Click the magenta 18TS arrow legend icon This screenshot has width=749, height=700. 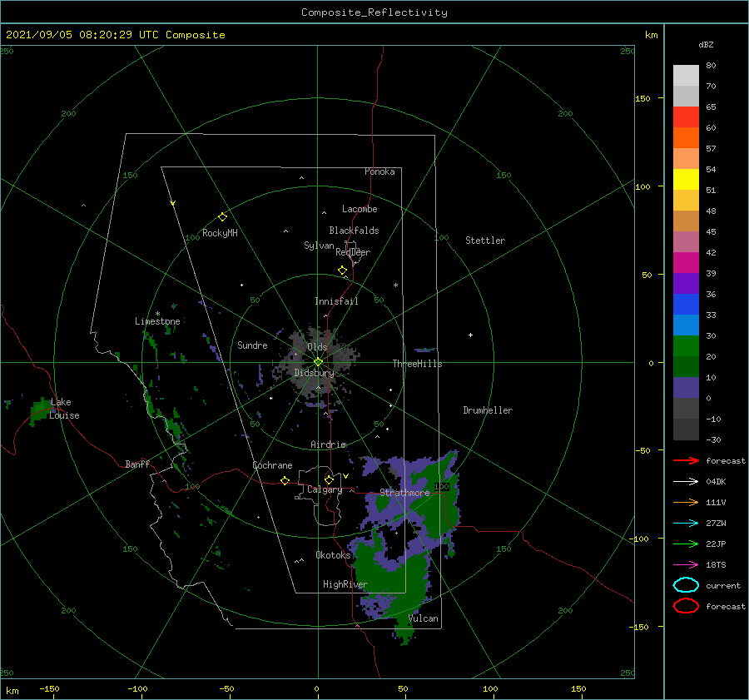[x=686, y=565]
